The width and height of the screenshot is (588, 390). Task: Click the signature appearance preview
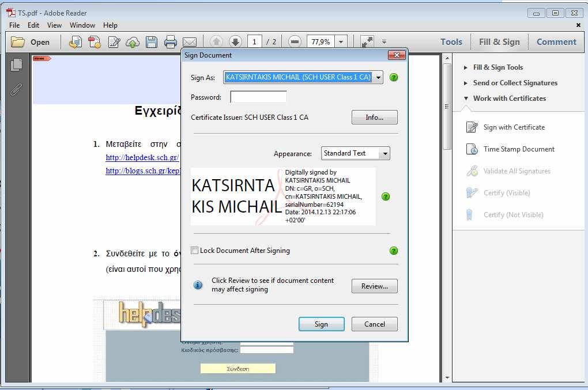coord(282,196)
